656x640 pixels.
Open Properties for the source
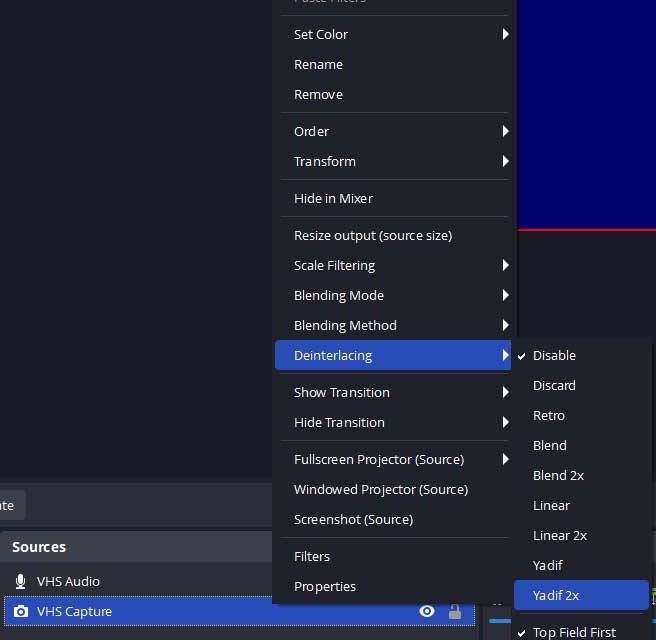click(x=325, y=586)
